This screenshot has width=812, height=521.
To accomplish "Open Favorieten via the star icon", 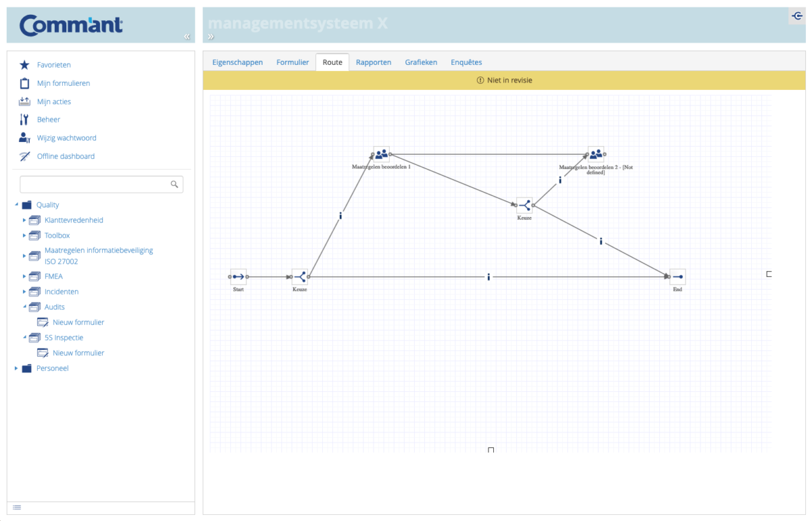I will click(24, 64).
